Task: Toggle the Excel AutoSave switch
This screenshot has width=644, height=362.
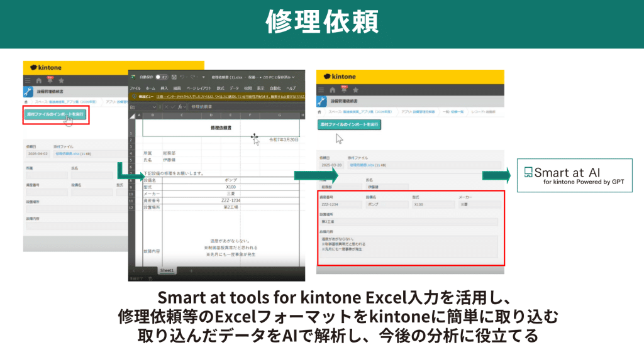Action: tap(162, 77)
